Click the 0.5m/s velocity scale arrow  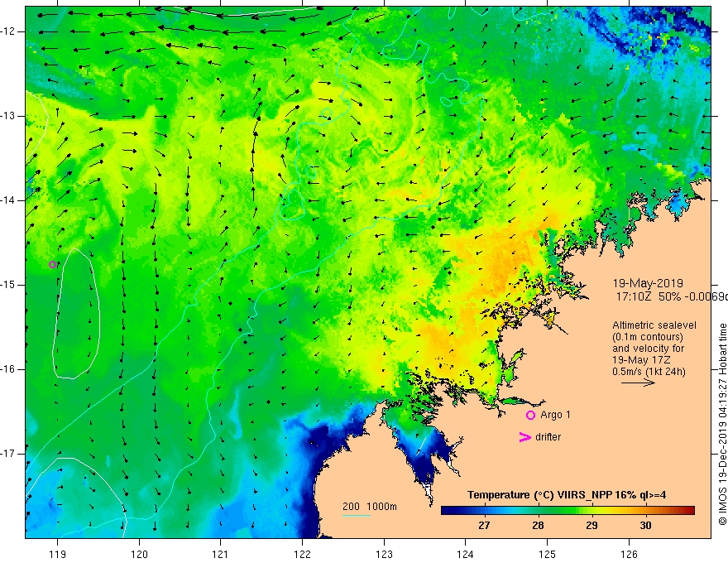[638, 383]
